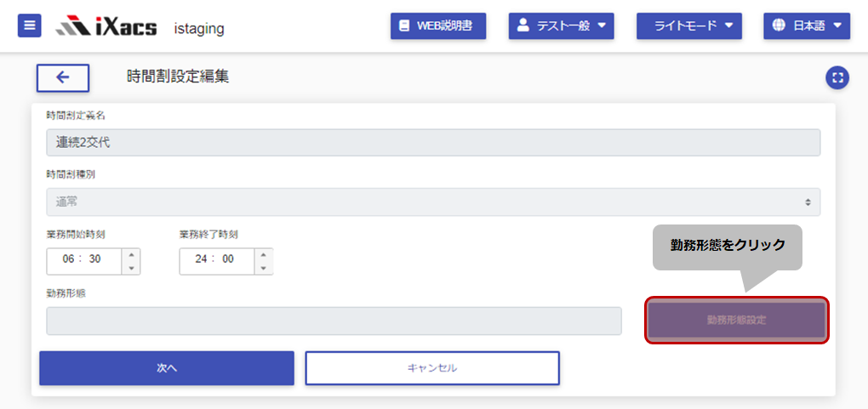Image resolution: width=868 pixels, height=409 pixels.
Task: Open the 日本語 language dropdown
Action: pos(807,26)
